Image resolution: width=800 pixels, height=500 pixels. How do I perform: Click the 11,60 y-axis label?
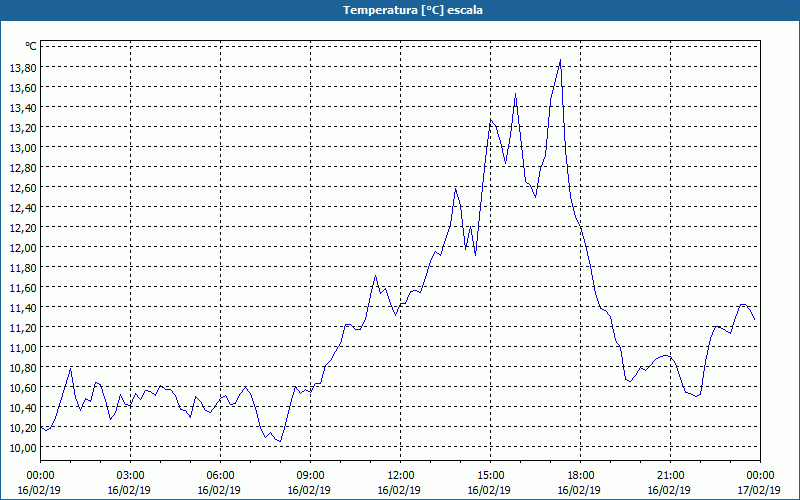pyautogui.click(x=23, y=287)
